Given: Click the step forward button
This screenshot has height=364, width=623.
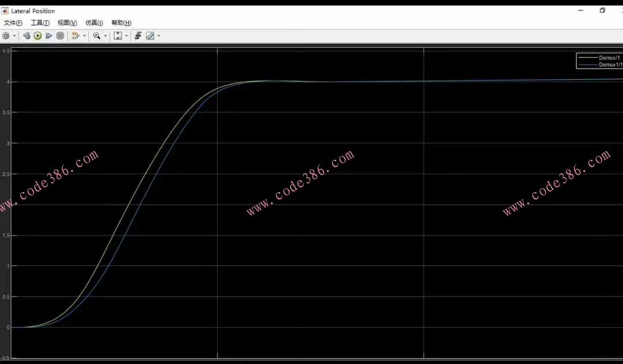Looking at the screenshot, I should (49, 36).
